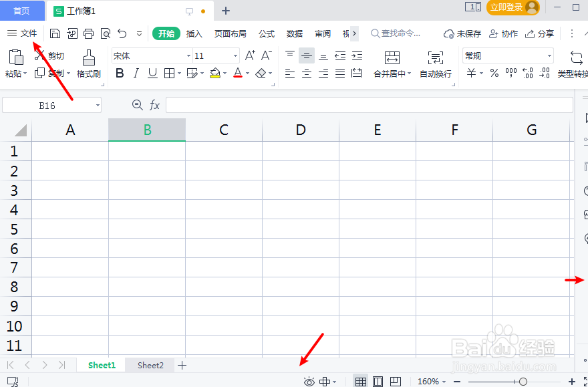Toggle Italic formatting
The width and height of the screenshot is (588, 387).
click(136, 73)
